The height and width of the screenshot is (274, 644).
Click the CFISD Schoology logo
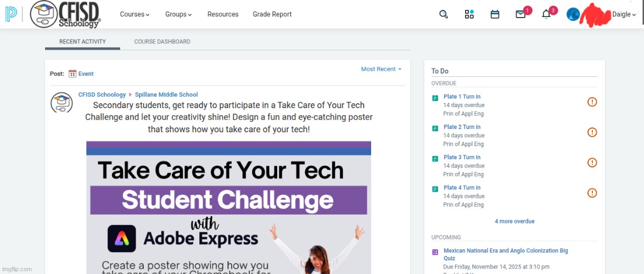click(66, 14)
